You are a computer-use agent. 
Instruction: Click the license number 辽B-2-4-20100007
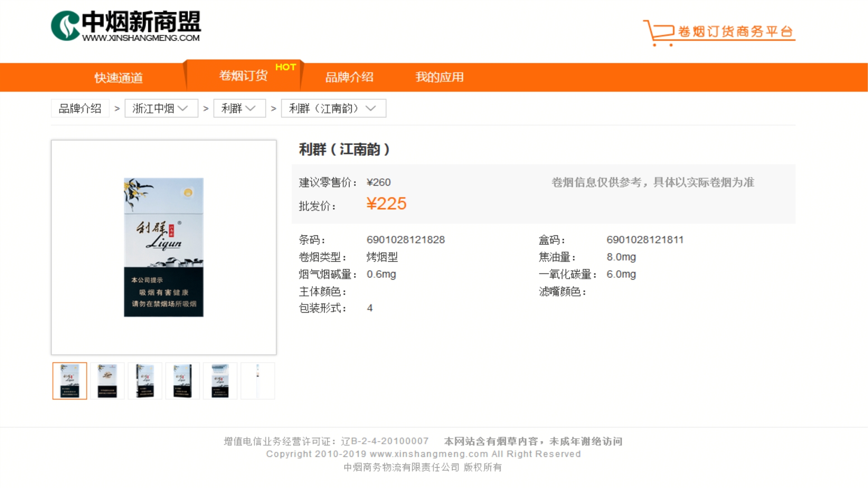[385, 441]
